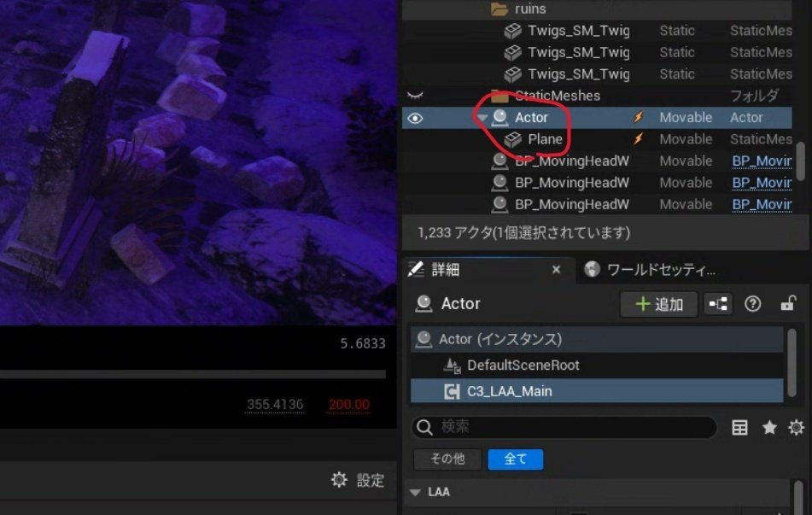Select the 全て filter button

pyautogui.click(x=515, y=459)
